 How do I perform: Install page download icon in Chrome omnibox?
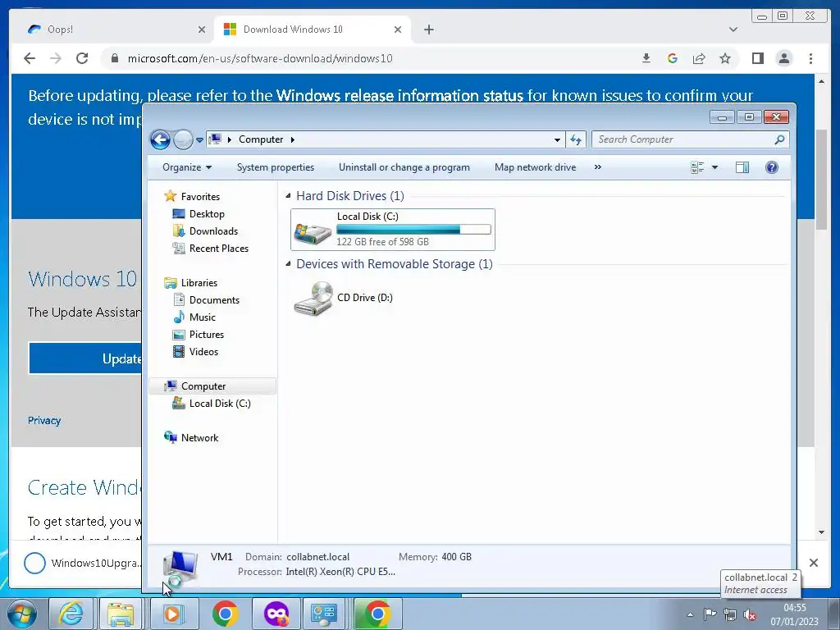coord(646,58)
